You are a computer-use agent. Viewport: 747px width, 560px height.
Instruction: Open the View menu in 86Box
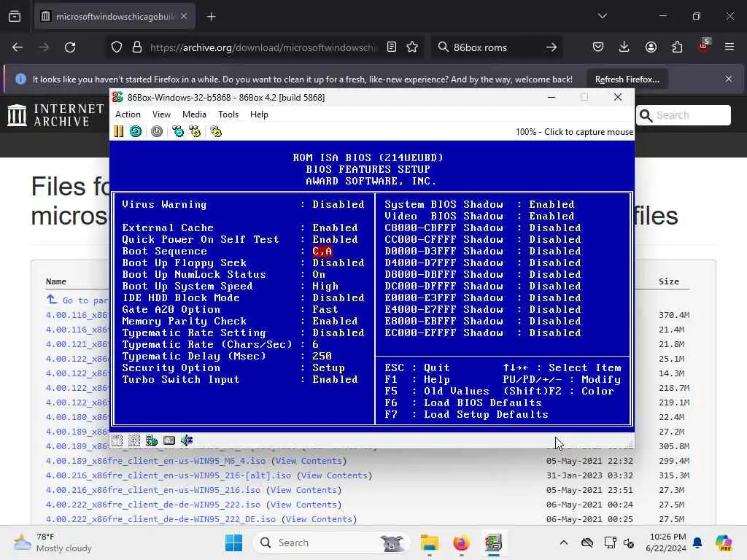161,114
